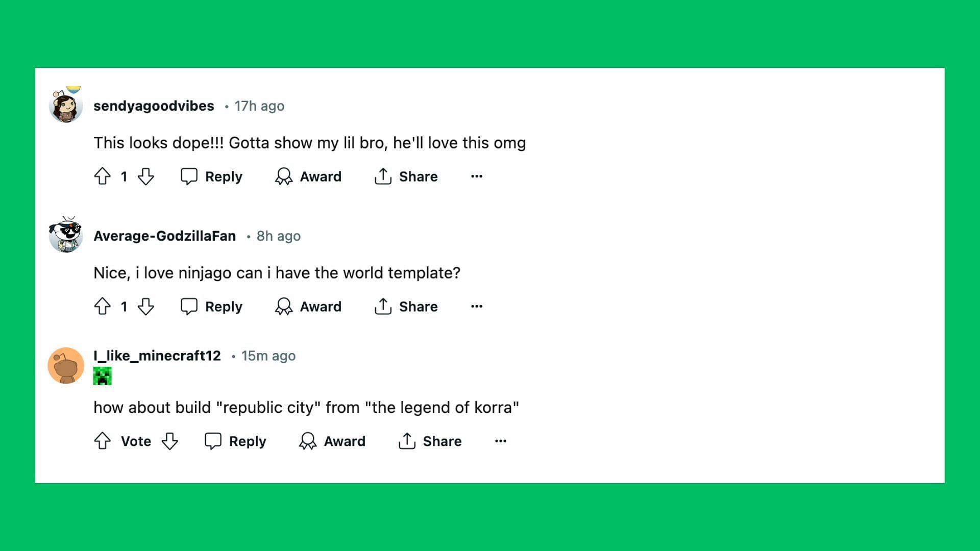The width and height of the screenshot is (980, 551).
Task: Downvote sendyagoodvibes' comment
Action: (146, 177)
